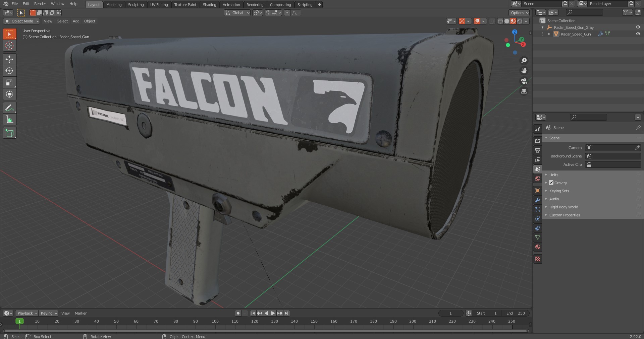Open the Playback dropdown in timeline
This screenshot has width=644, height=339.
click(x=27, y=313)
